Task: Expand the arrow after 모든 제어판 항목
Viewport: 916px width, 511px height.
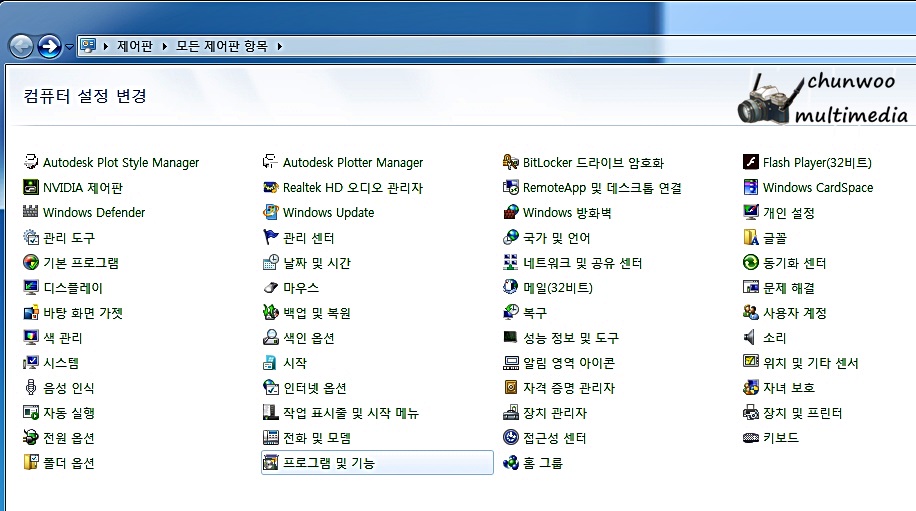Action: coord(280,46)
